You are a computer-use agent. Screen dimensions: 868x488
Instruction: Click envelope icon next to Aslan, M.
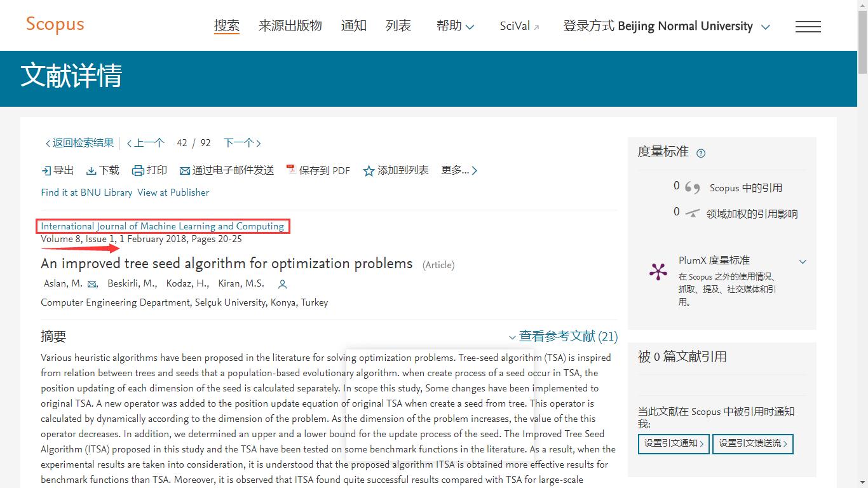coord(92,284)
